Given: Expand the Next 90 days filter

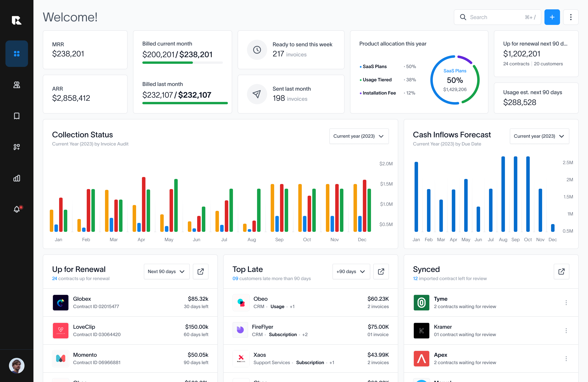Looking at the screenshot, I should click(x=166, y=271).
